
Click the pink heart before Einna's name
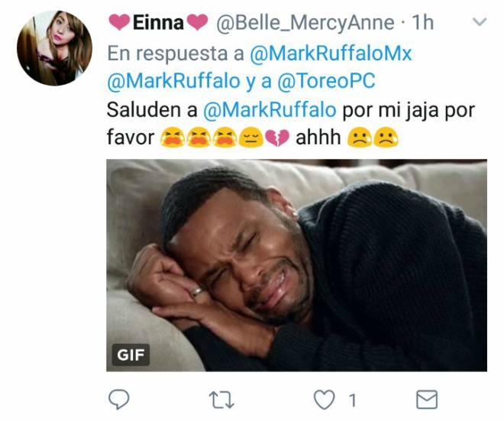click(x=118, y=23)
